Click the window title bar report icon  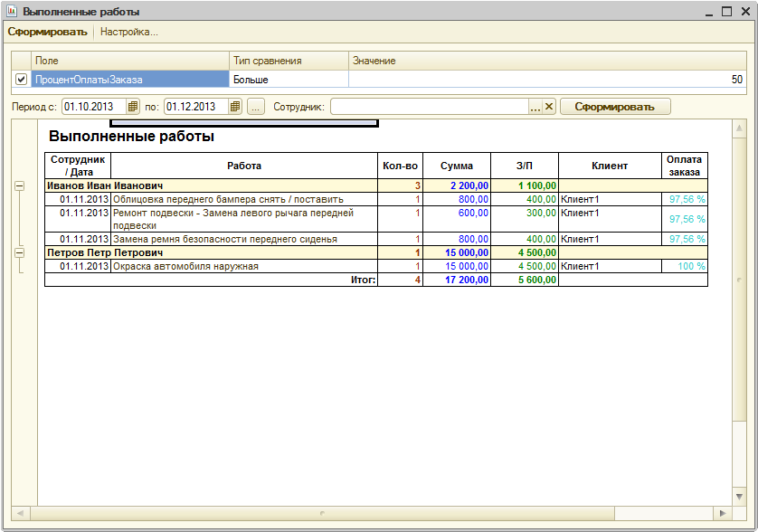pos(11,12)
